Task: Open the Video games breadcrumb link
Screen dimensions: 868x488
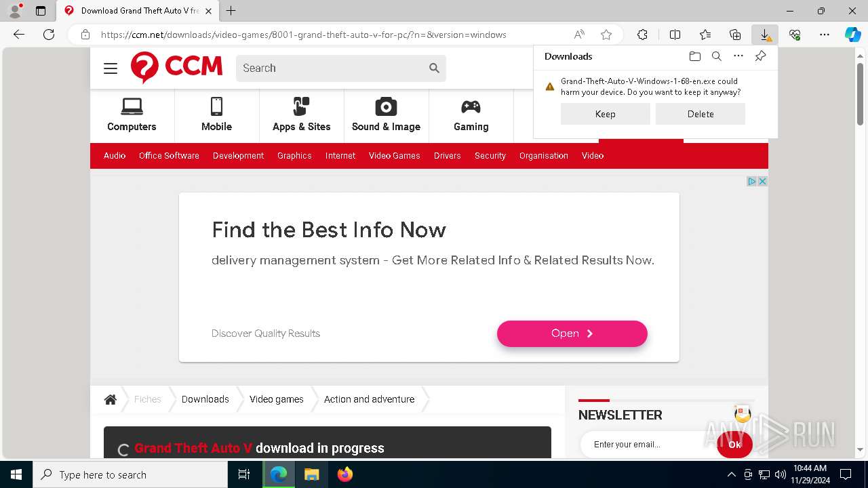Action: click(x=277, y=399)
